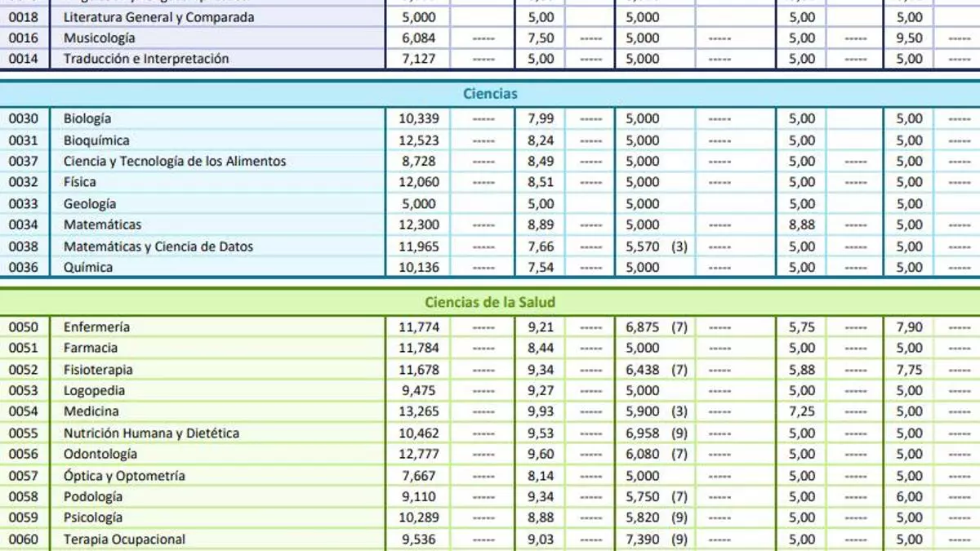Image resolution: width=980 pixels, height=551 pixels.
Task: Click the 'Ciencias' section header
Action: (490, 94)
